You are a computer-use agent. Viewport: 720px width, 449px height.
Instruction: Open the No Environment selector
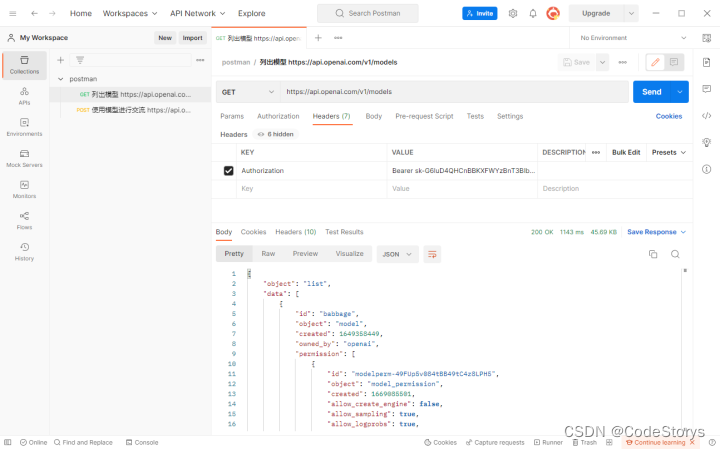[x=633, y=38]
